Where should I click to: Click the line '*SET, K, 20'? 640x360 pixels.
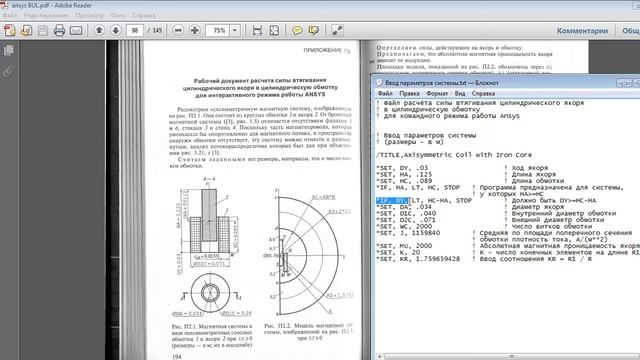(398, 253)
